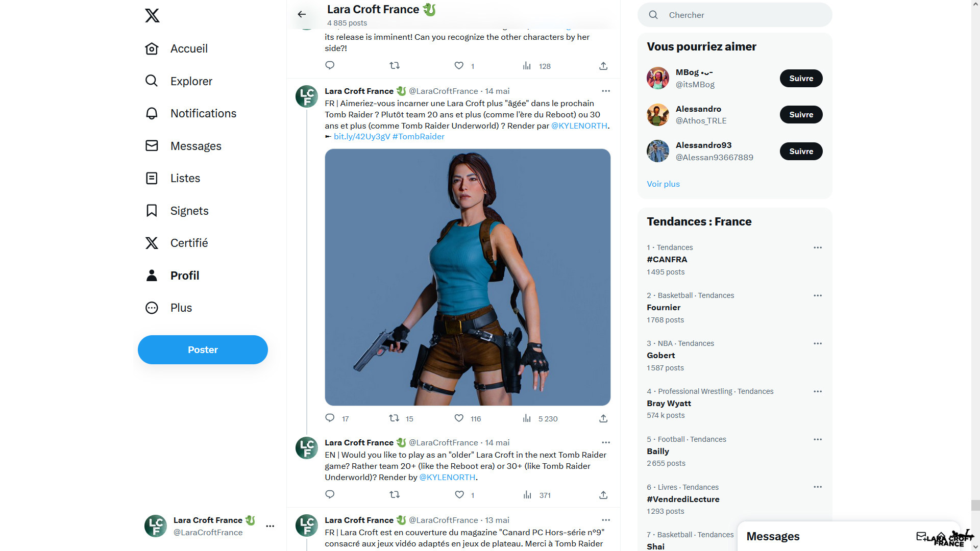Like the Lara Croft render post
The height and width of the screenshot is (551, 980).
(x=459, y=418)
